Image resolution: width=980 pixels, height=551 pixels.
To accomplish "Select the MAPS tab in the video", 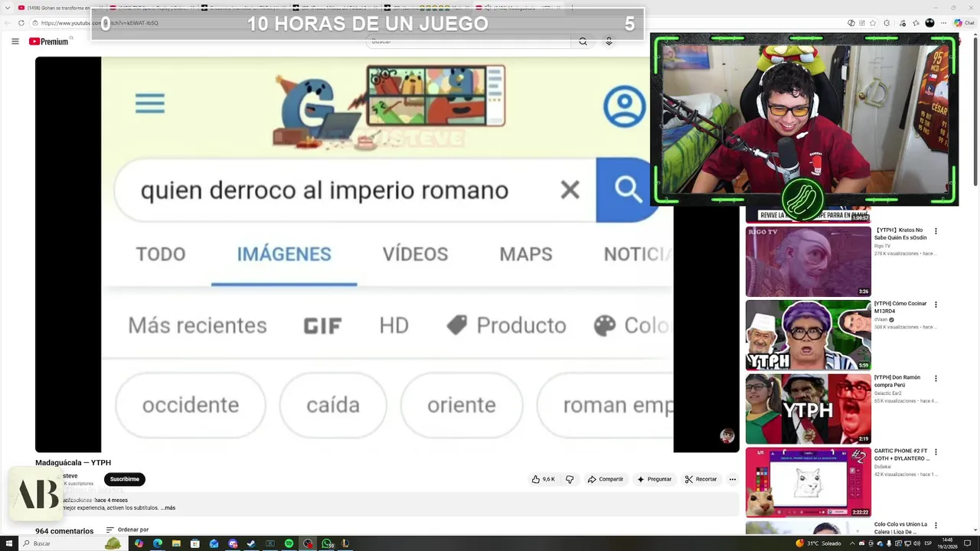I will [526, 254].
